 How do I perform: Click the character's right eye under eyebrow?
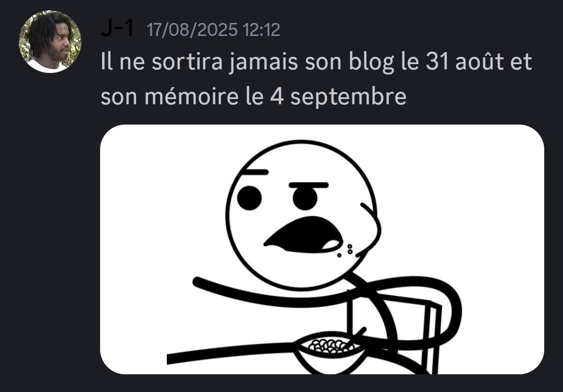[305, 199]
